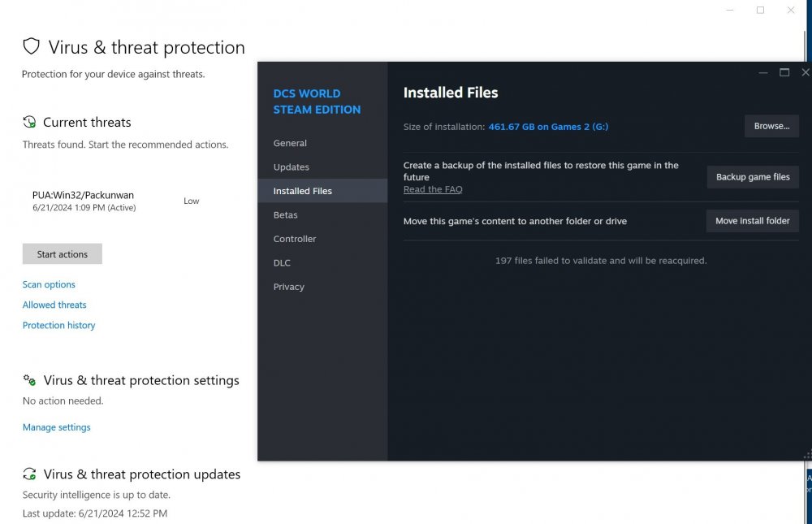Viewport: 812px width, 524px height.
Task: Select the Installed Files tab
Action: click(303, 191)
